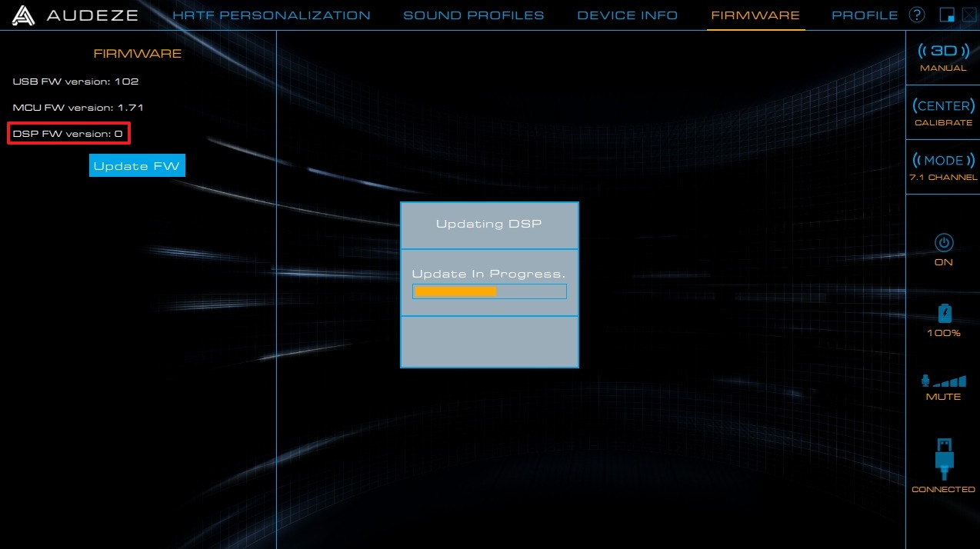This screenshot has width=980, height=549.
Task: Click the orange DSP update progress bar
Action: 489,291
